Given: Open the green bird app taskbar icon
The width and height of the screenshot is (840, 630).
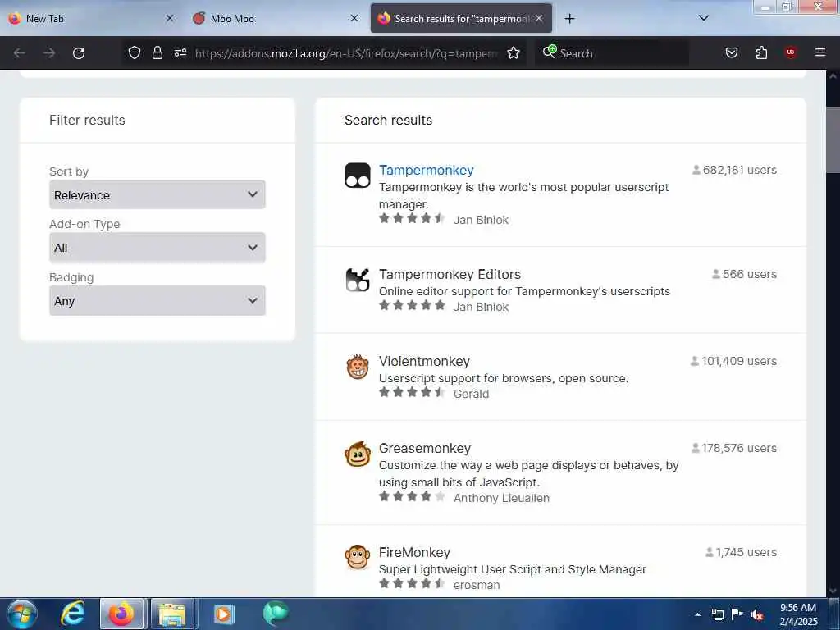Looking at the screenshot, I should [x=276, y=614].
